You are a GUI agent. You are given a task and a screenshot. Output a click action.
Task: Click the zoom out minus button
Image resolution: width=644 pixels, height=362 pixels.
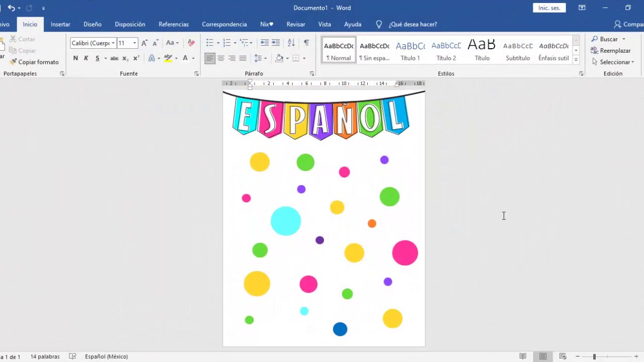click(578, 356)
